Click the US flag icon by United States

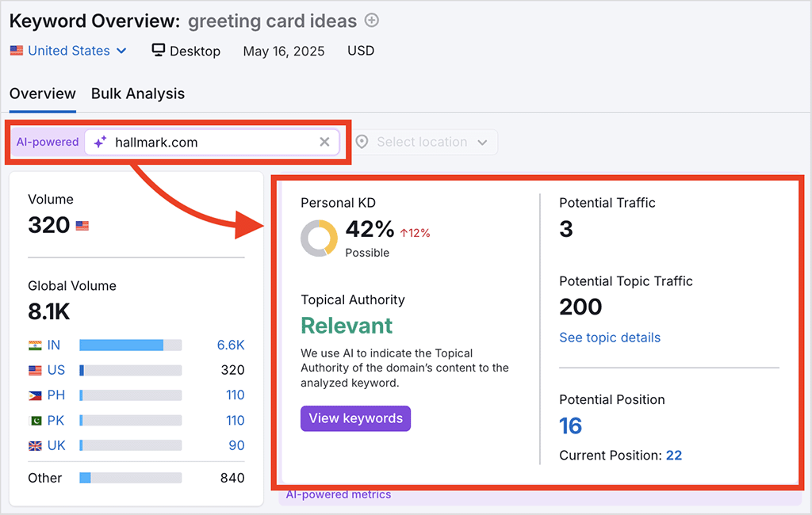click(x=17, y=51)
